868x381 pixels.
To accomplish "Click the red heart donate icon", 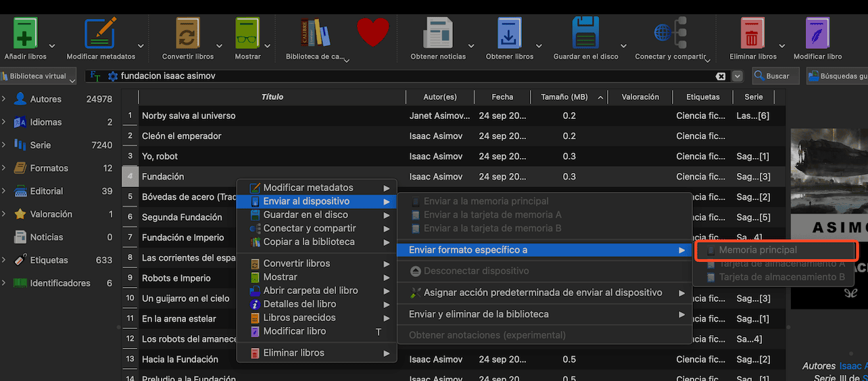I will [x=373, y=32].
